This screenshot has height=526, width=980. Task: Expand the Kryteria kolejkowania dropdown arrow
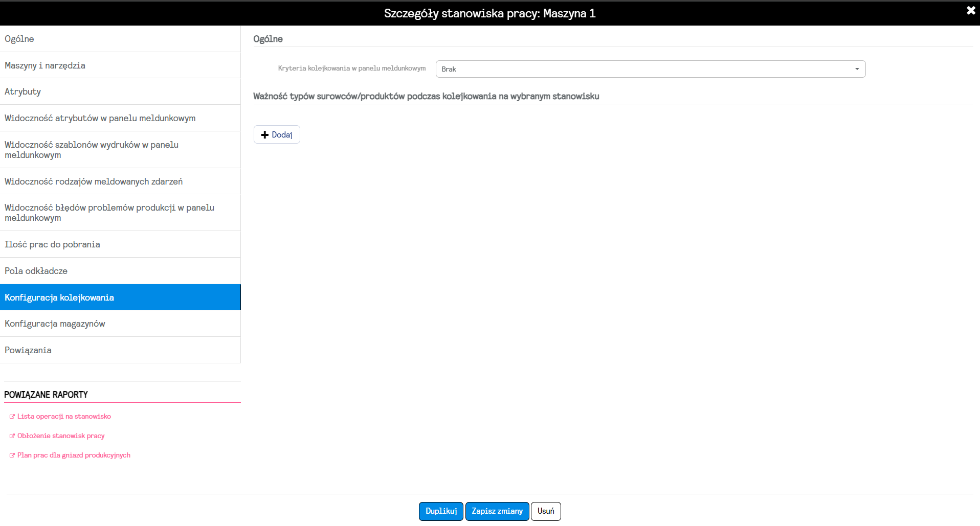coord(857,69)
